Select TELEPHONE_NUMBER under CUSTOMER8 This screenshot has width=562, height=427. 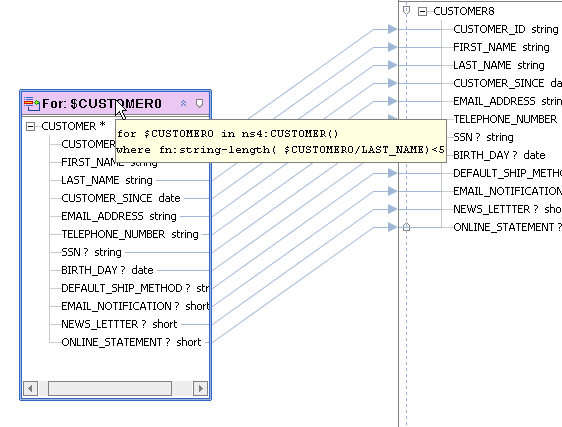tap(505, 119)
